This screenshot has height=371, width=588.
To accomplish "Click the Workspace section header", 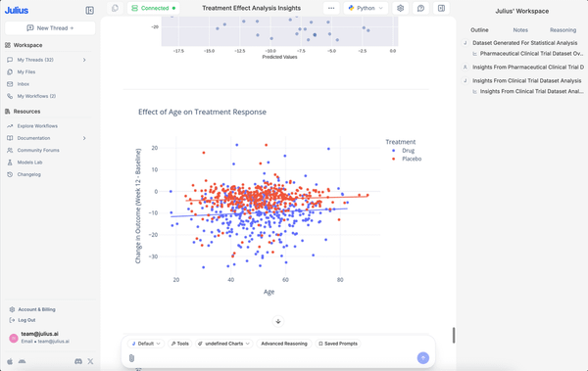I will point(27,45).
